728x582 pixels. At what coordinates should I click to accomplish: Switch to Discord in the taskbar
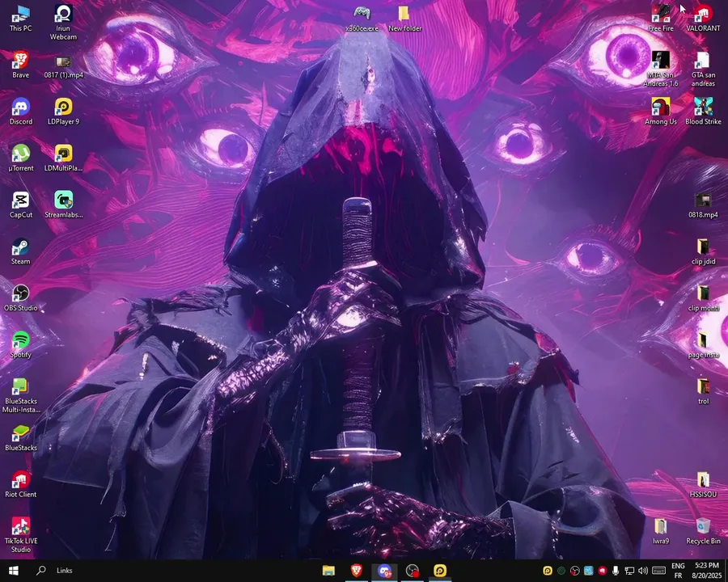384,571
